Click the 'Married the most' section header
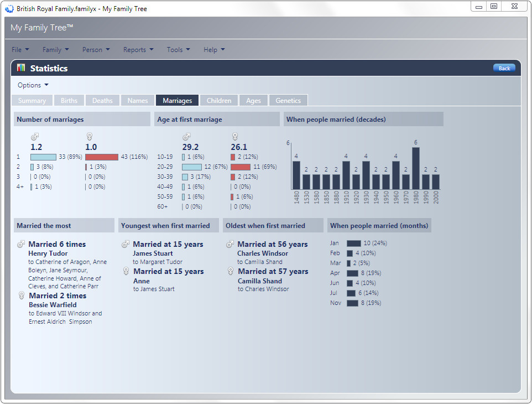Screen dimensions: 532x404 (64, 225)
